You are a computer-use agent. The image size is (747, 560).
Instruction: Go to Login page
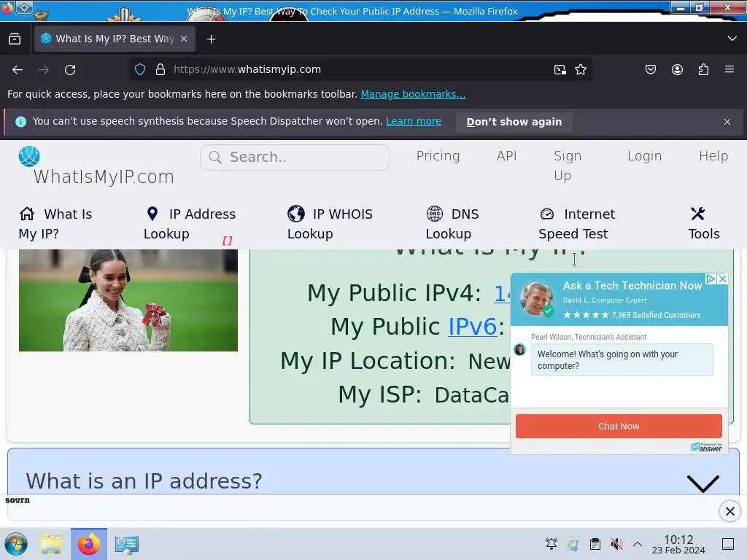[644, 156]
